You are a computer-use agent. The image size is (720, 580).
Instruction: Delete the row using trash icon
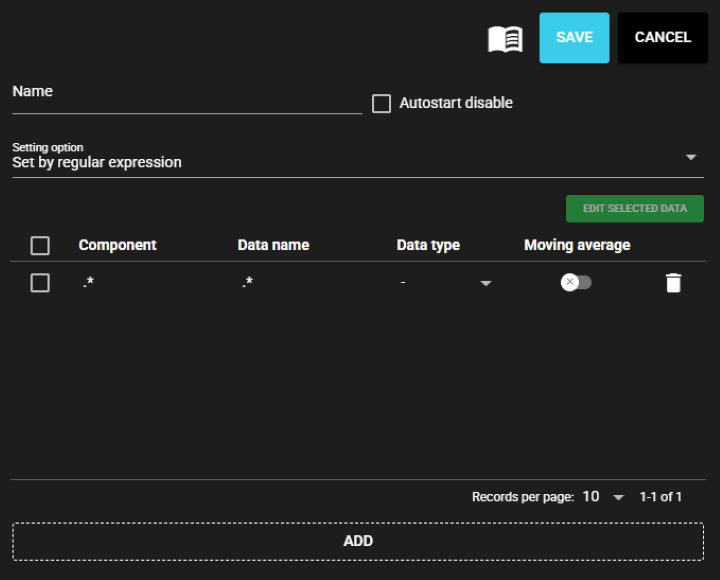click(x=673, y=283)
